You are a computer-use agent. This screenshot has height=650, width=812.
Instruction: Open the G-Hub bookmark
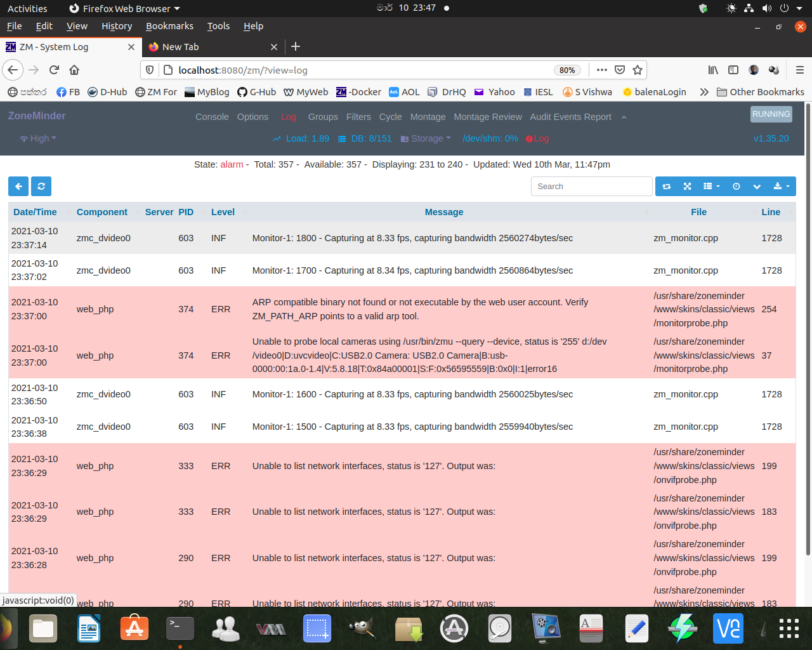256,92
